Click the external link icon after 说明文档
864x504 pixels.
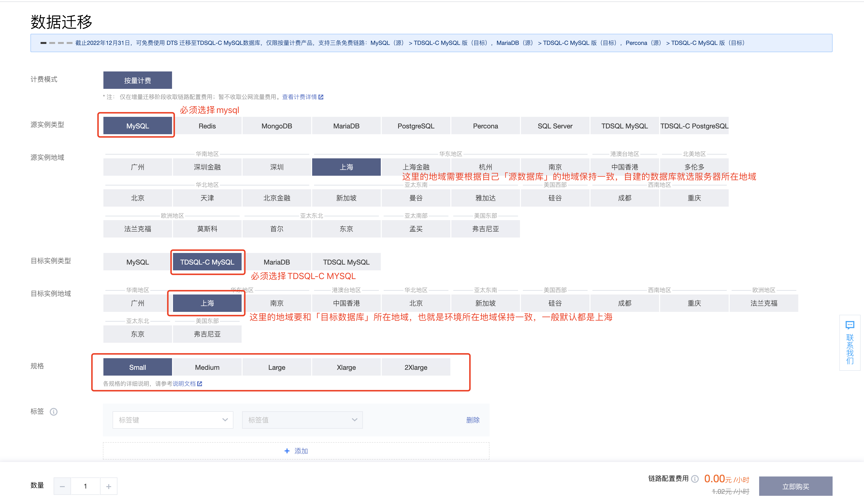pyautogui.click(x=200, y=384)
